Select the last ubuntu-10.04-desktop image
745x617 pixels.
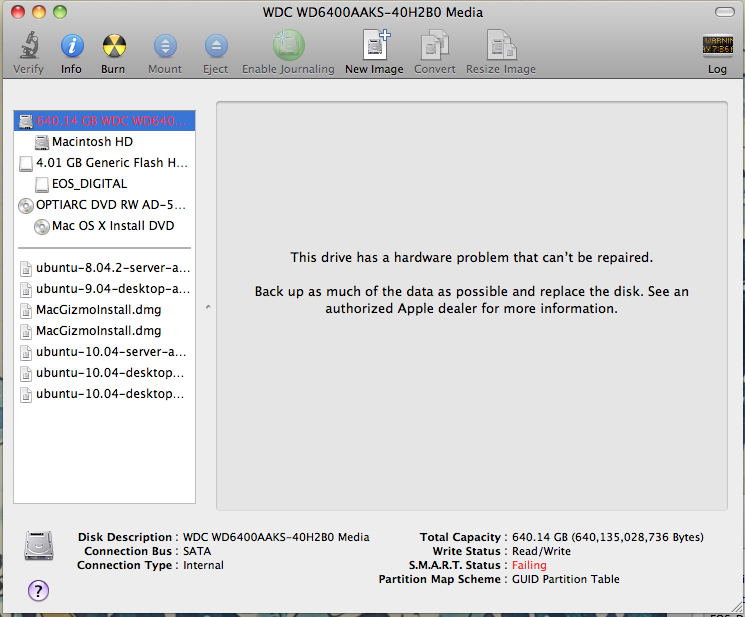(x=105, y=394)
